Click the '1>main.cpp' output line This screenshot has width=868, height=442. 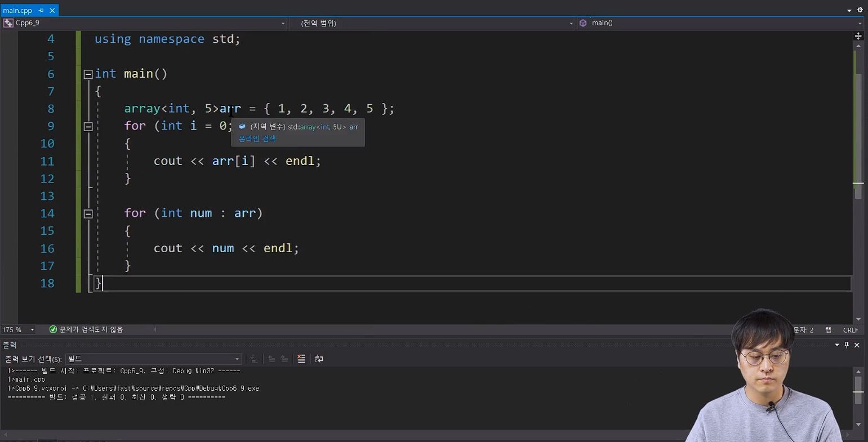[x=26, y=380]
